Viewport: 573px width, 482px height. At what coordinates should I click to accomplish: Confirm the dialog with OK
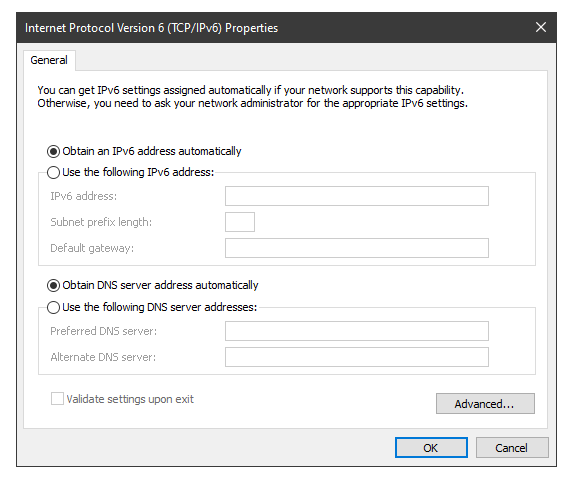(431, 448)
